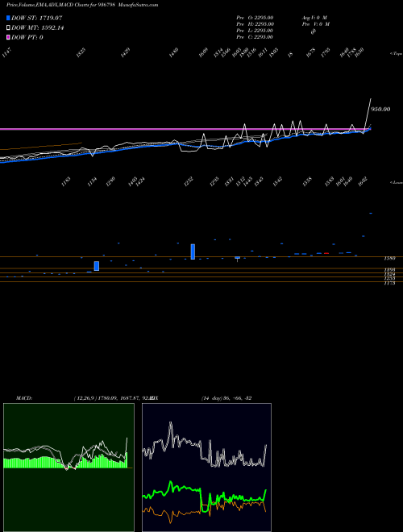Click the tall blue candle in the middle
The image size is (403, 532).
coord(193,251)
